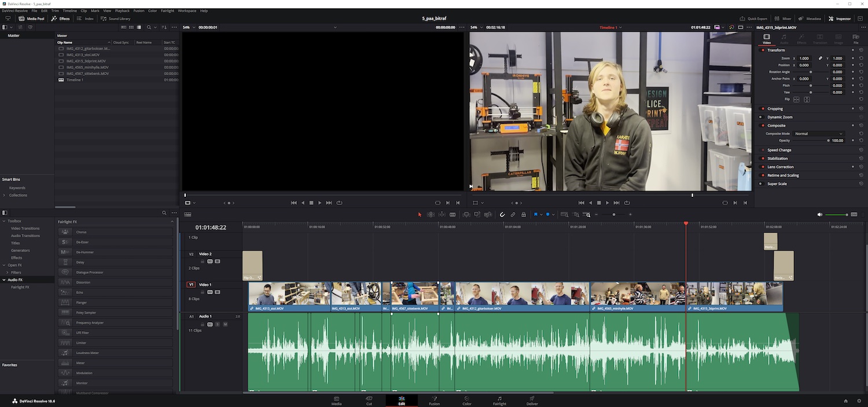The width and height of the screenshot is (868, 407).
Task: Select the arrow Selection mode tool
Action: pos(420,214)
